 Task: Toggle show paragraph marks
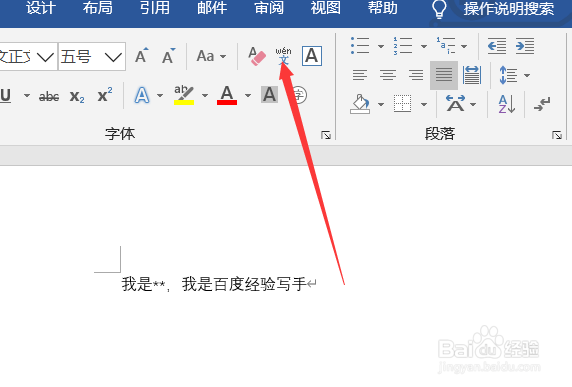click(x=542, y=104)
